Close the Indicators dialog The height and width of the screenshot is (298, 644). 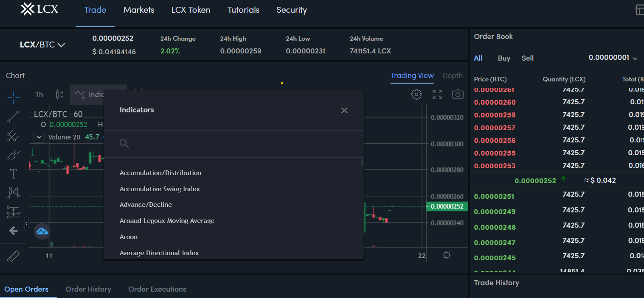[344, 110]
